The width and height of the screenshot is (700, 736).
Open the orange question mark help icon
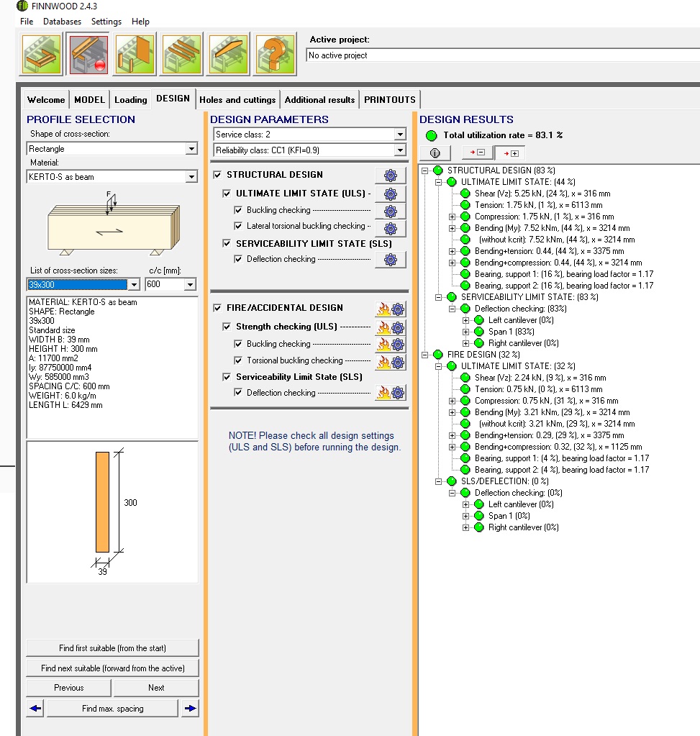pos(275,54)
